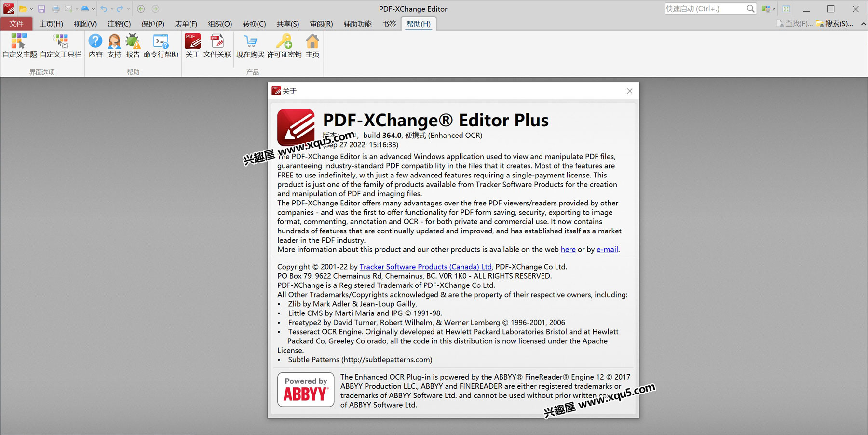The height and width of the screenshot is (435, 868).
Task: Click the UI options icon beside quick launch
Action: coord(766,9)
